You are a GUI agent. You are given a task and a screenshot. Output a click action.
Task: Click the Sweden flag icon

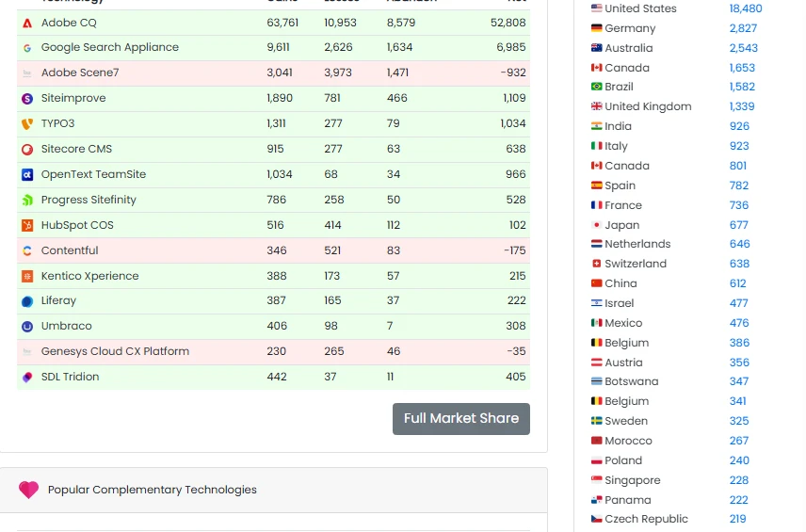click(x=596, y=421)
